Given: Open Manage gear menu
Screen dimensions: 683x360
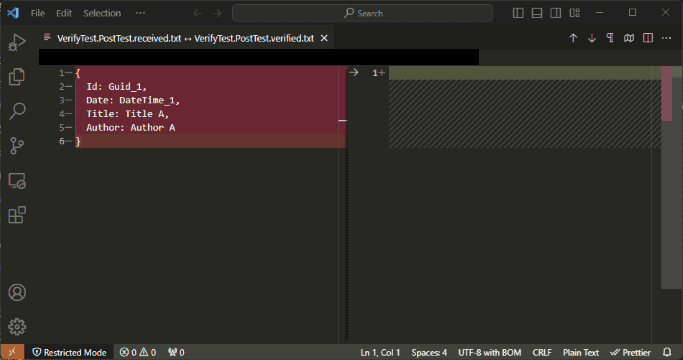Looking at the screenshot, I should pyautogui.click(x=17, y=326).
